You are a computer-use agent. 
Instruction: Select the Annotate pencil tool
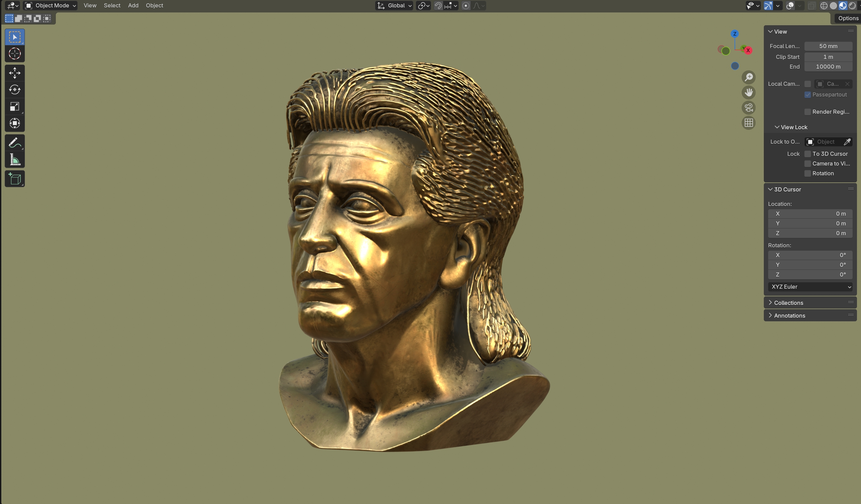click(14, 143)
